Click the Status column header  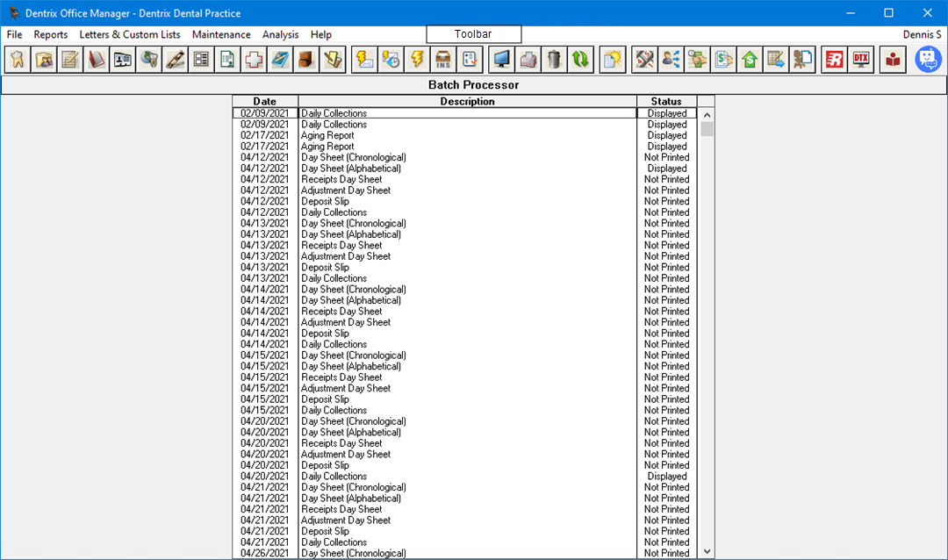coord(666,101)
